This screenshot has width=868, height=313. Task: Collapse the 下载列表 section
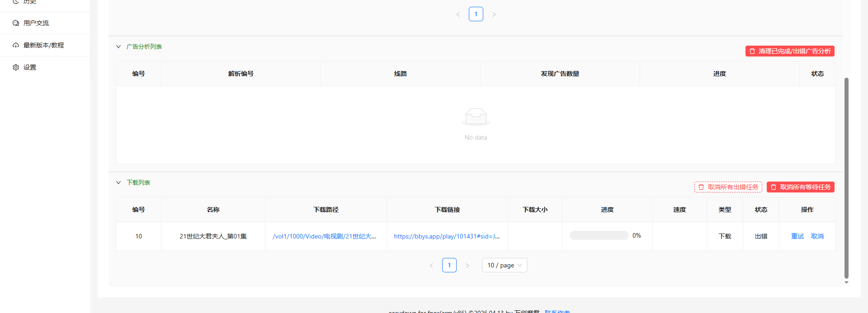pos(118,182)
